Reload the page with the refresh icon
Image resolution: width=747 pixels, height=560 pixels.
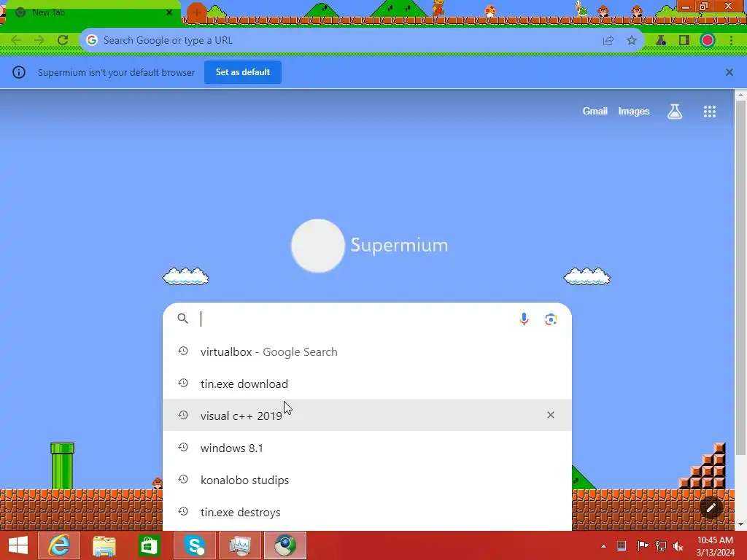[63, 40]
